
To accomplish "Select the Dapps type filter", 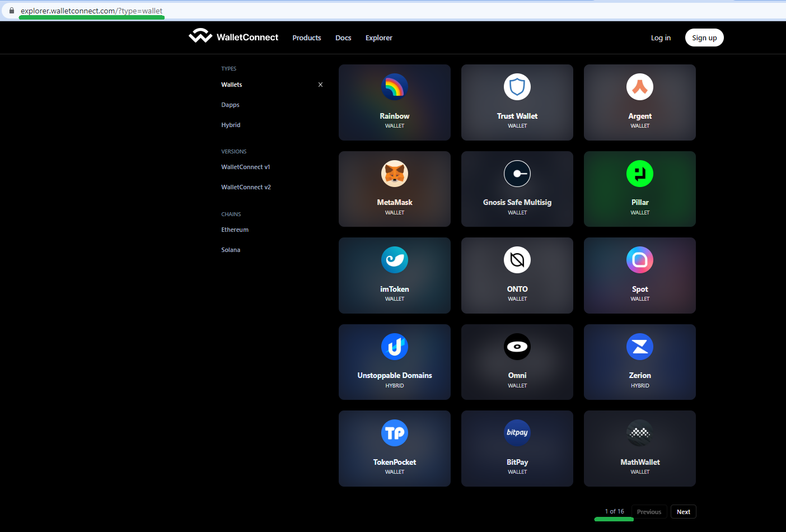I will tap(230, 104).
